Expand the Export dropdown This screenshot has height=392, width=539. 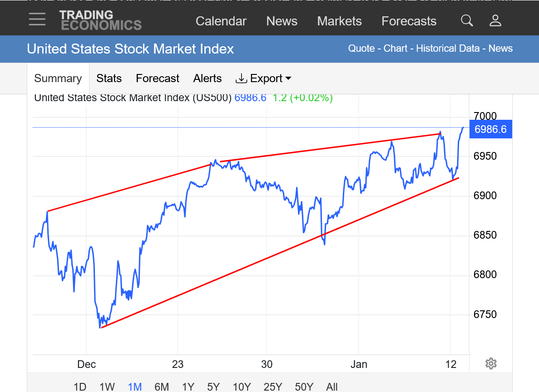pos(263,78)
